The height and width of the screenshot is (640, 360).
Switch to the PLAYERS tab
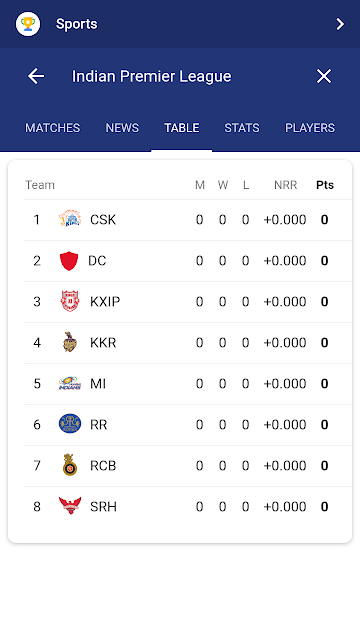[310, 128]
